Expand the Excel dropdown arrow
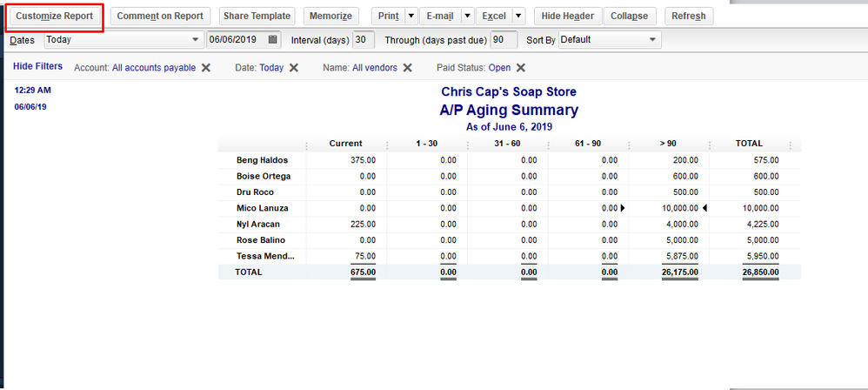Screen dimensions: 868x390 coord(519,17)
